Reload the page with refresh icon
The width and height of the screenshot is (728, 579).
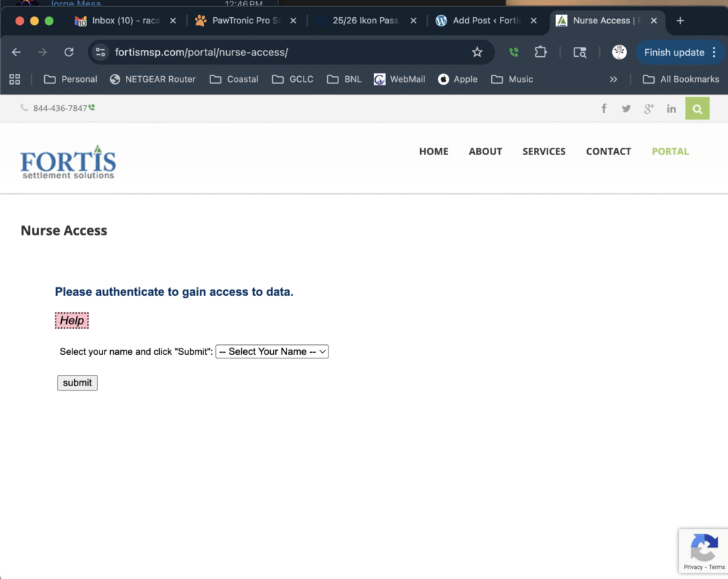point(69,52)
